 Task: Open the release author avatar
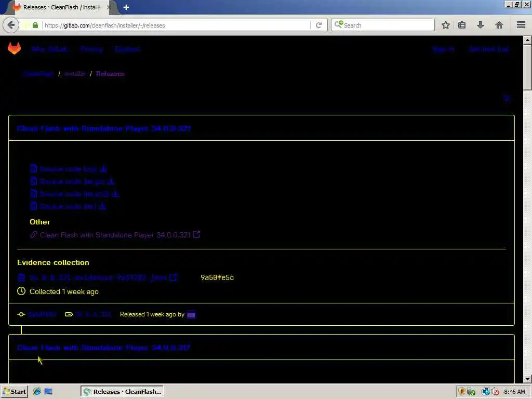[191, 314]
